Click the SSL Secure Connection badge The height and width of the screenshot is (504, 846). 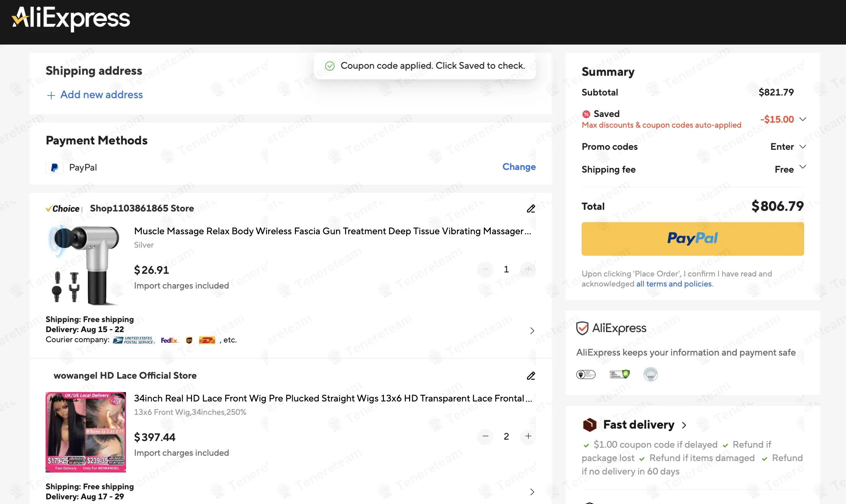pos(620,374)
